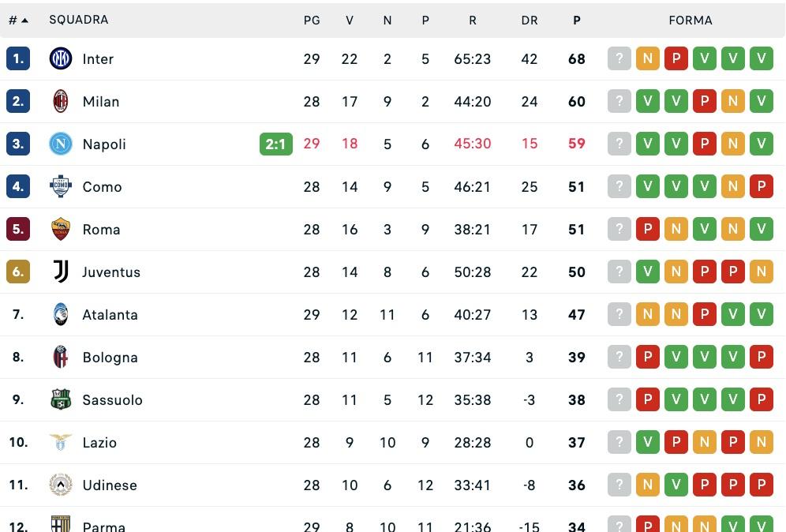Open the Inter team page link
The width and height of the screenshot is (786, 532).
[97, 58]
